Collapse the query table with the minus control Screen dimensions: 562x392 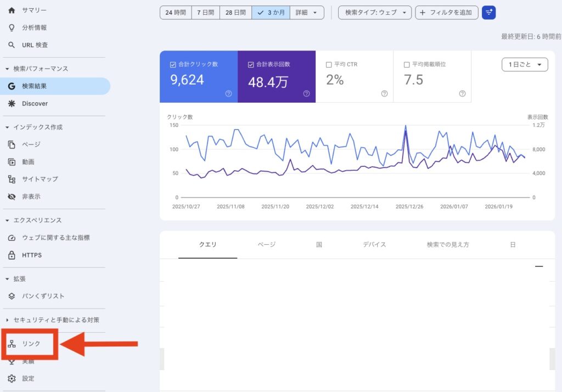click(538, 266)
